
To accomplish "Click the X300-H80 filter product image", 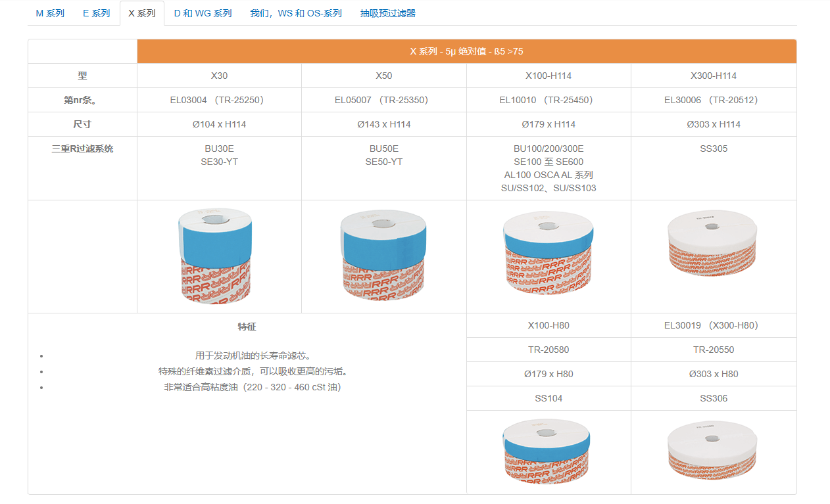I will click(x=712, y=450).
